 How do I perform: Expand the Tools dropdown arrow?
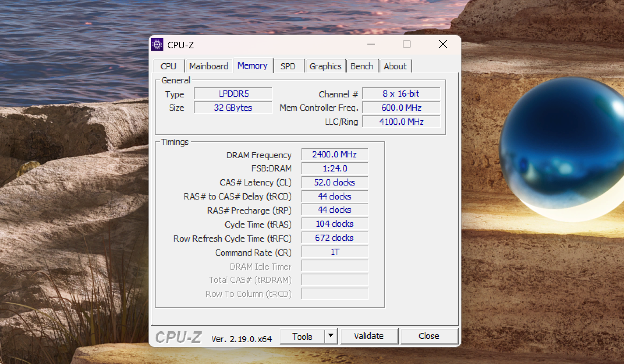coord(331,336)
